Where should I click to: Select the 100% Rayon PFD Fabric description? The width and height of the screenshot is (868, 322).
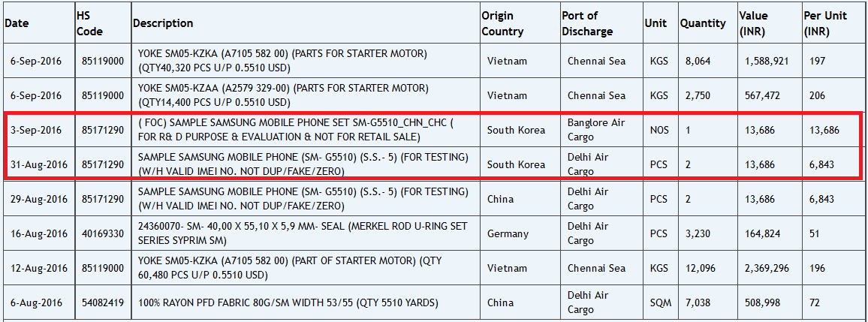288,302
